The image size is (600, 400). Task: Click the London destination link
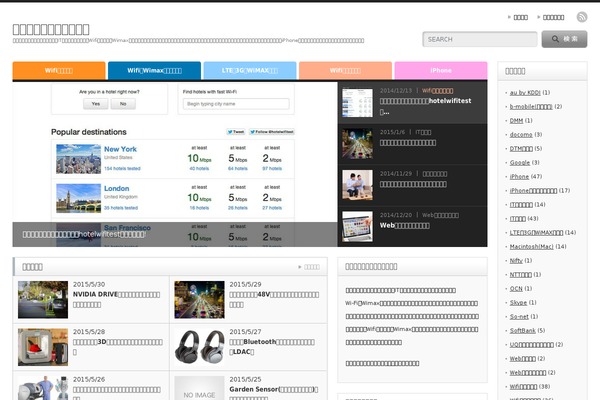coord(116,188)
